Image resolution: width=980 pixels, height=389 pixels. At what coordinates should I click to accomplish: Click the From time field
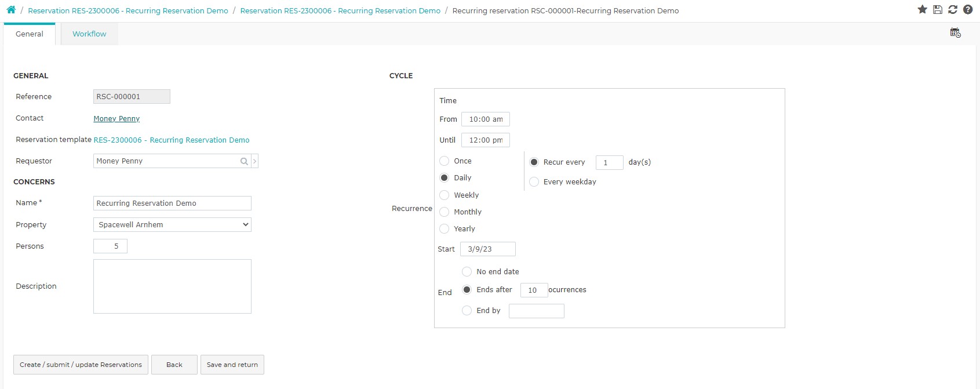pos(486,119)
